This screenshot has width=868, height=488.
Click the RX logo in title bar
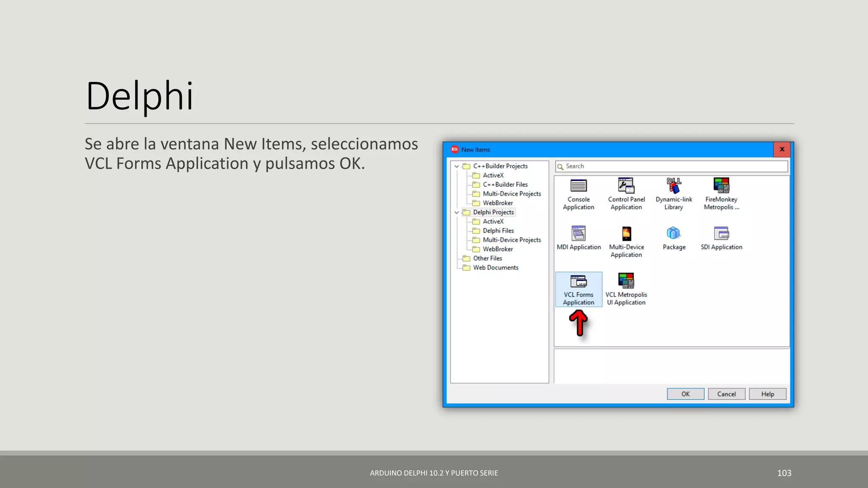point(455,150)
